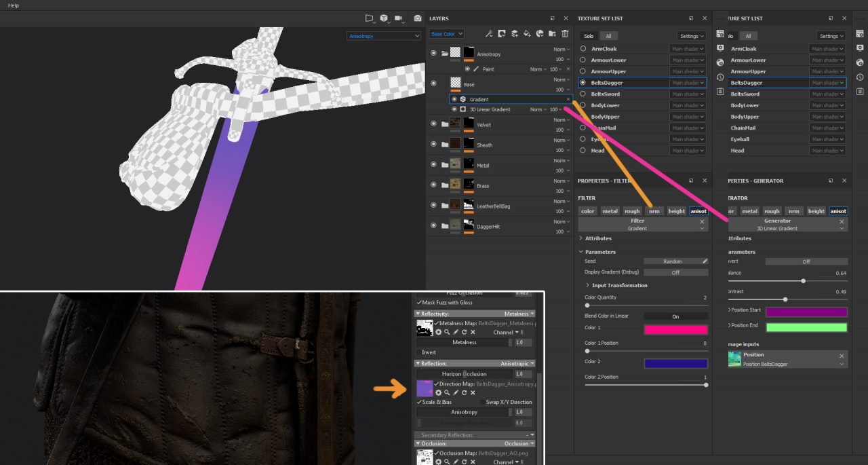Click the Solo button in Texture Set List
The height and width of the screenshot is (465, 868).
pyautogui.click(x=588, y=36)
